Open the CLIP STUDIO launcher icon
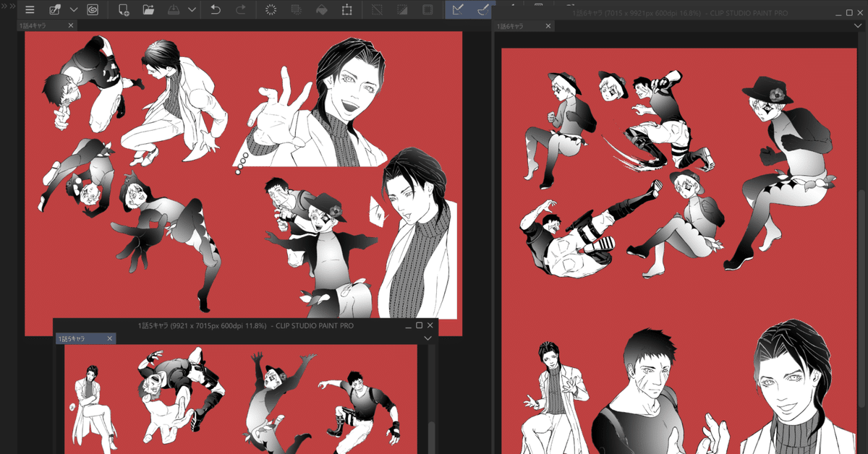 point(93,10)
